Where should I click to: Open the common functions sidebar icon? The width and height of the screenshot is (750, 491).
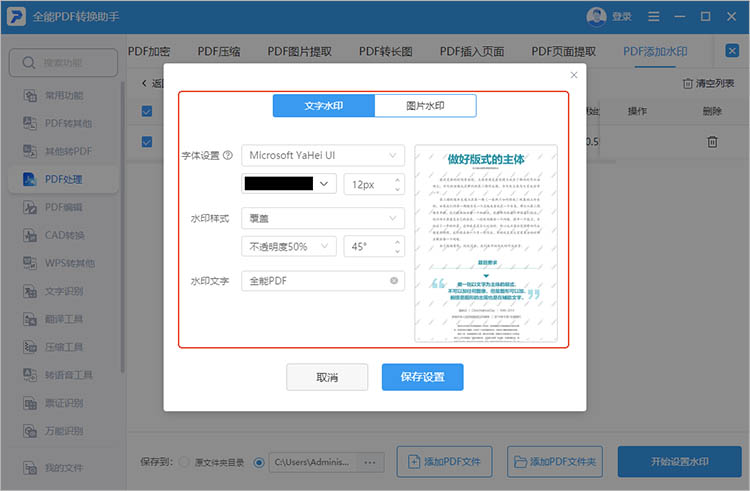[x=30, y=95]
